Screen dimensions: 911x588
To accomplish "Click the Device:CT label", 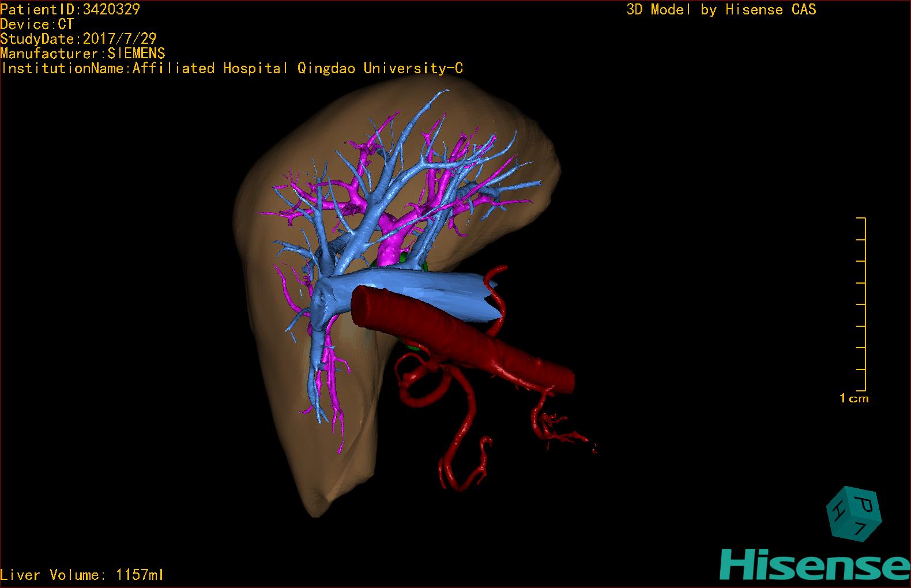I will click(x=37, y=24).
